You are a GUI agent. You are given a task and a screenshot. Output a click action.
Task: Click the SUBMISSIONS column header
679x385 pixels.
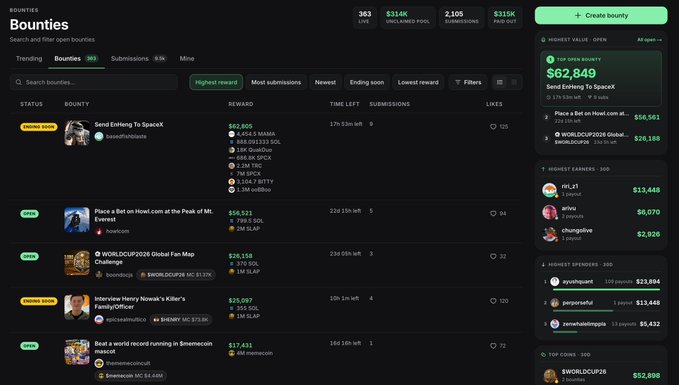pos(389,104)
